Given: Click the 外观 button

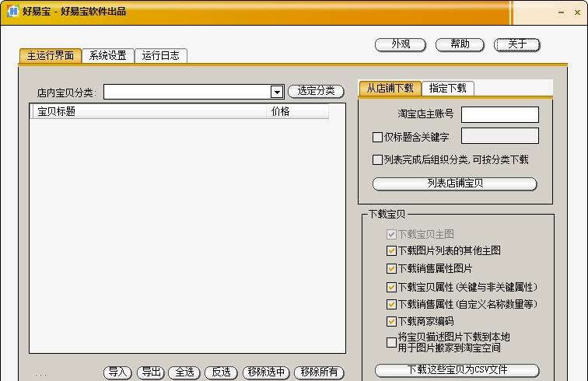Looking at the screenshot, I should pyautogui.click(x=401, y=44).
